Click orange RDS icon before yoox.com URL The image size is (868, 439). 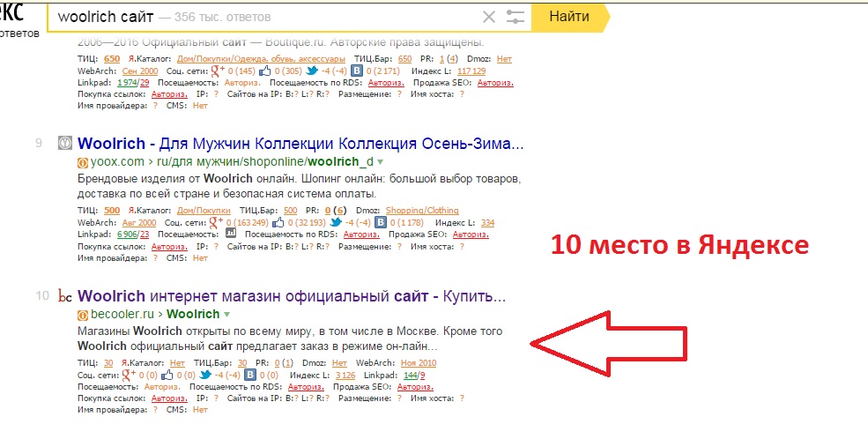click(x=83, y=162)
